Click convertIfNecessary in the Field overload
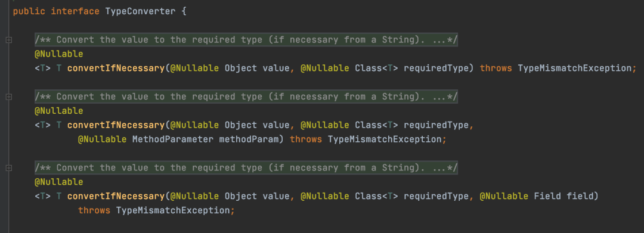 [116, 196]
